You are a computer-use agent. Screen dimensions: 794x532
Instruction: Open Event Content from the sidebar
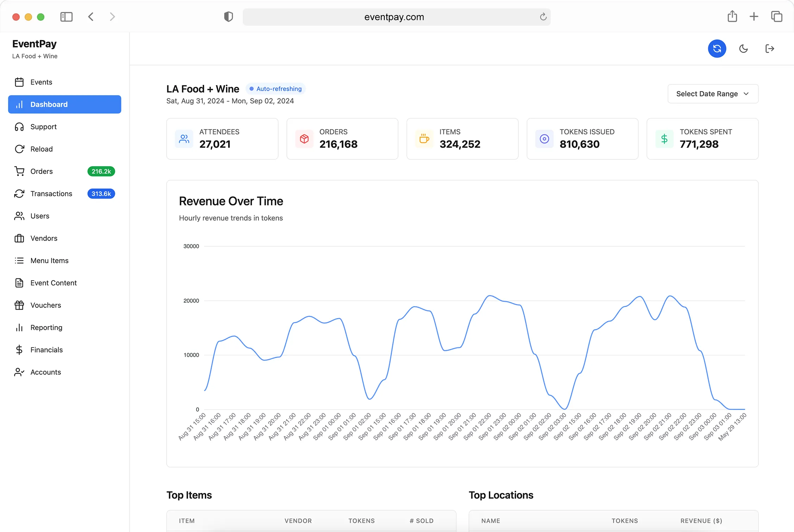[x=53, y=283]
